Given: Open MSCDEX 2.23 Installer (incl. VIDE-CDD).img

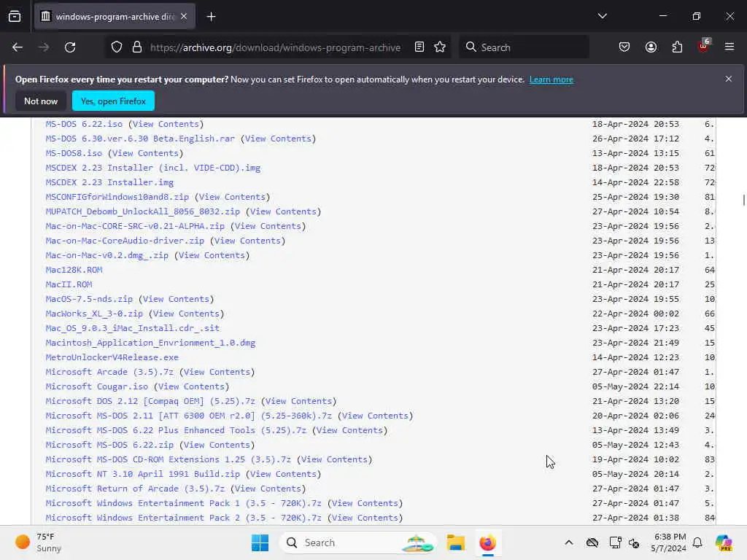Looking at the screenshot, I should point(153,168).
